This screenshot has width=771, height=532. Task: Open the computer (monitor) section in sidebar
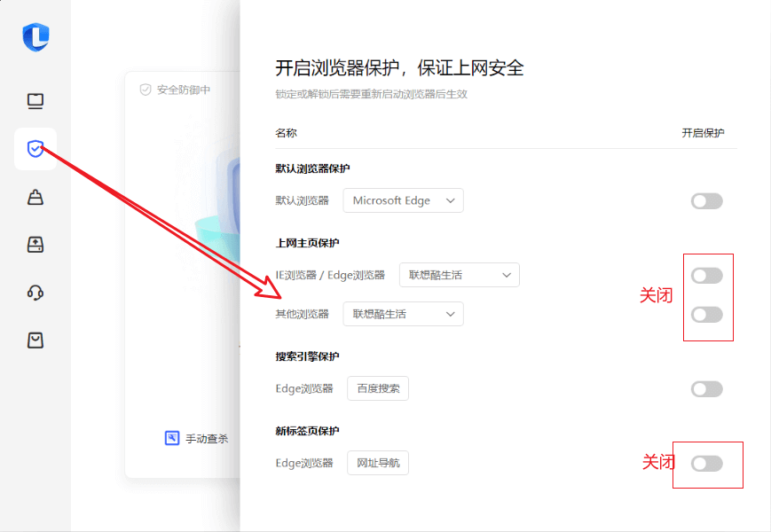pos(35,101)
